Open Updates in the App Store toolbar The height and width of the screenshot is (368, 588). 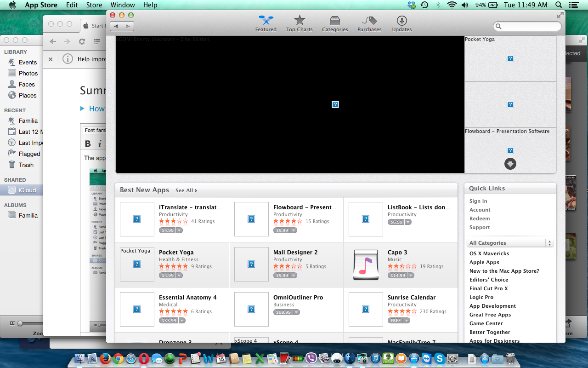pyautogui.click(x=401, y=23)
